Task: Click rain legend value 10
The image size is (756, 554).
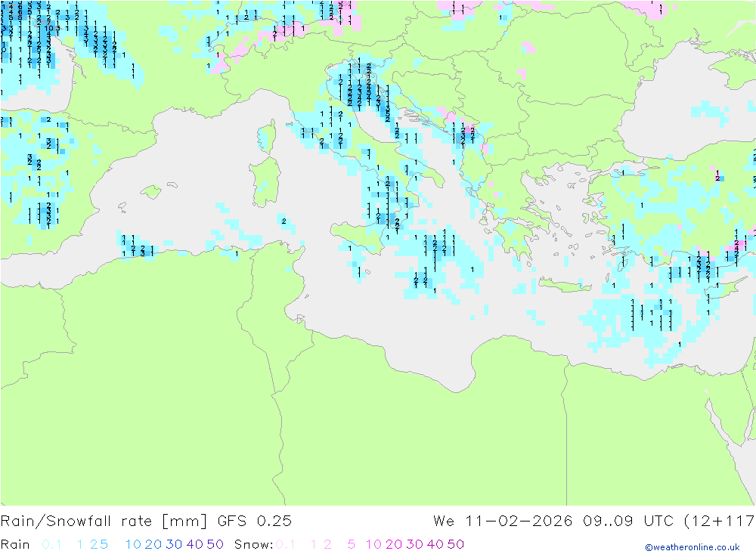Action: point(133,544)
